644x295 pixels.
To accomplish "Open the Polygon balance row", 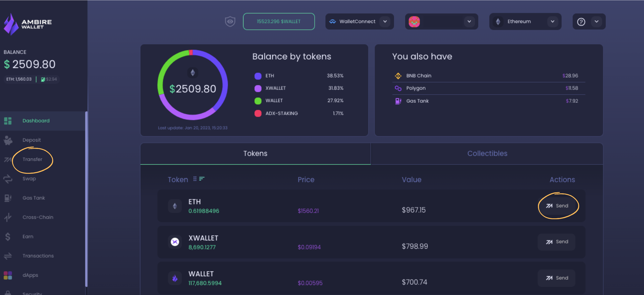I will pyautogui.click(x=489, y=88).
